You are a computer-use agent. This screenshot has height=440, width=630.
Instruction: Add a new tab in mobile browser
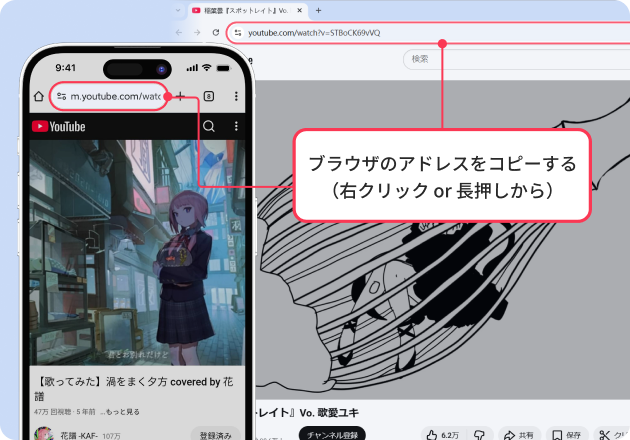(x=180, y=96)
